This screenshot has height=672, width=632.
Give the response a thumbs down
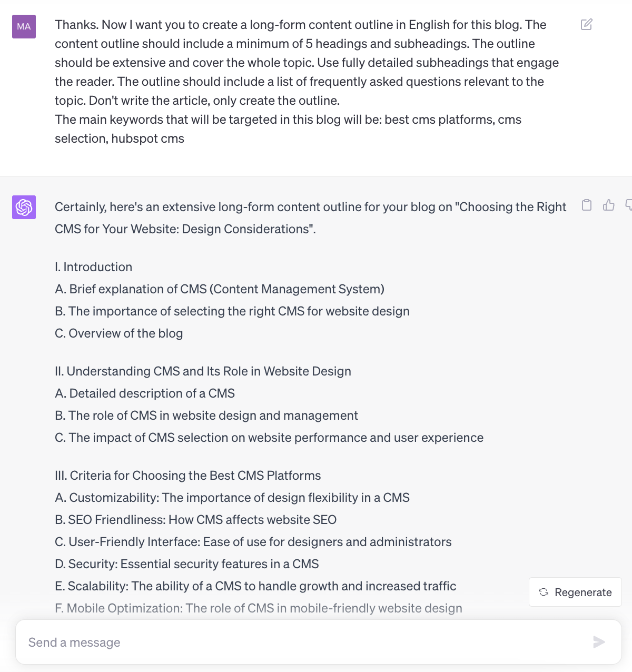(x=629, y=205)
